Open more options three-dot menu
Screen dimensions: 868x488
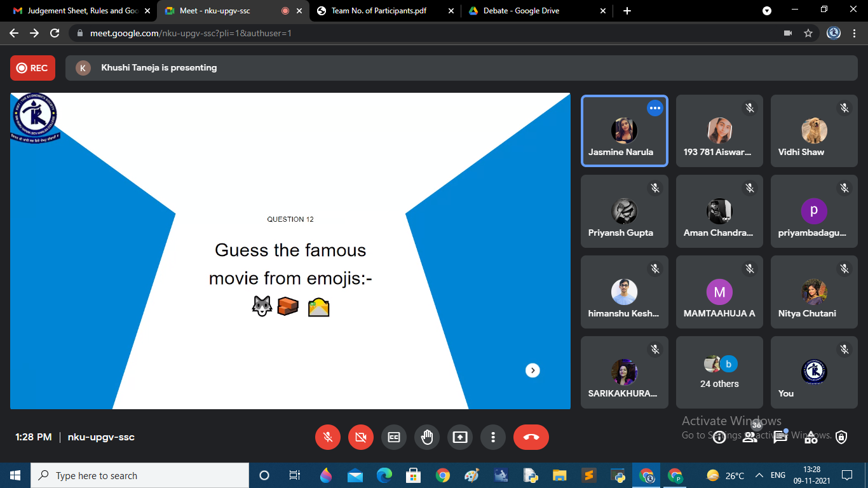493,437
